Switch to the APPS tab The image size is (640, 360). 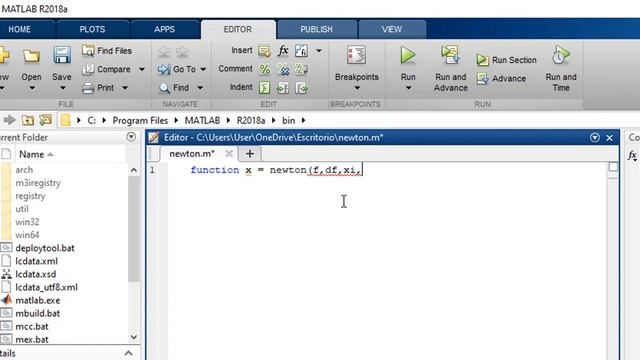tap(164, 29)
